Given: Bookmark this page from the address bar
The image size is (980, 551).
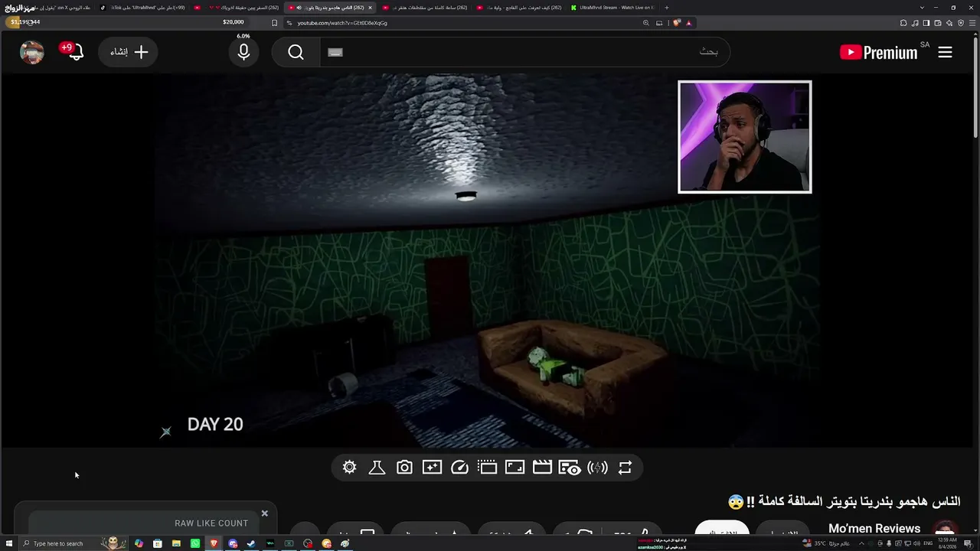Looking at the screenshot, I should [x=275, y=23].
